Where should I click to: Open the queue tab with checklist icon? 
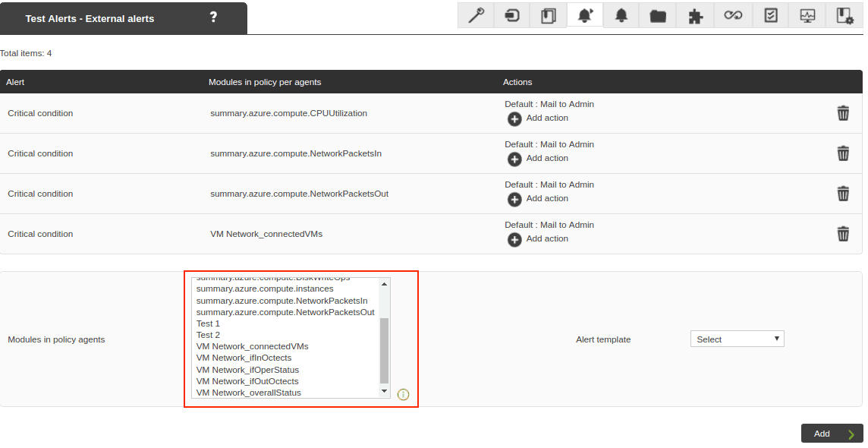(771, 15)
